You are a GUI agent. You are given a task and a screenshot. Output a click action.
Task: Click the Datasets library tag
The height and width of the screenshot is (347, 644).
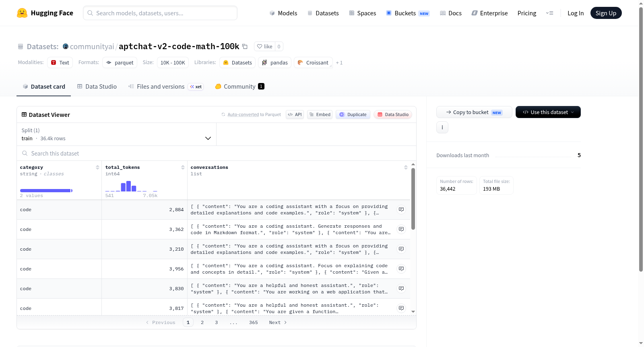237,62
